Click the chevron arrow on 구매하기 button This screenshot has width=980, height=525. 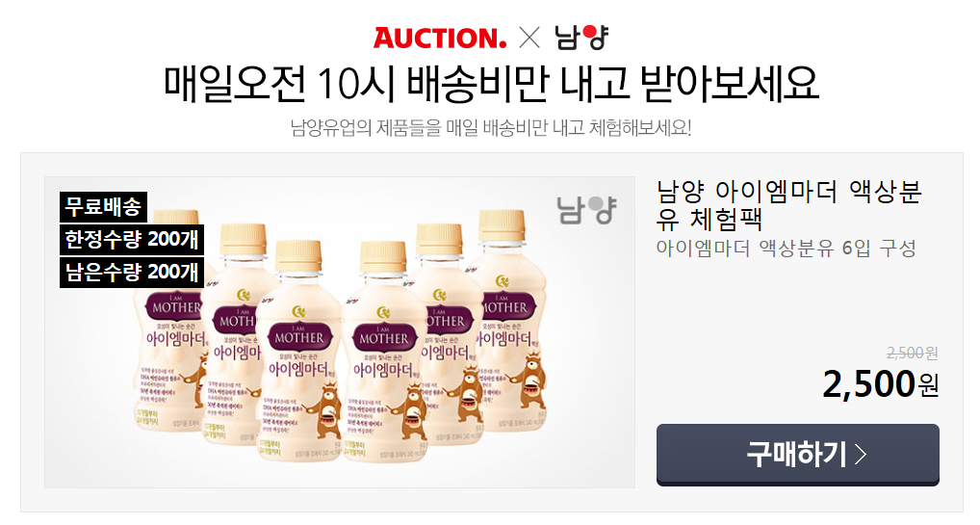tap(861, 454)
